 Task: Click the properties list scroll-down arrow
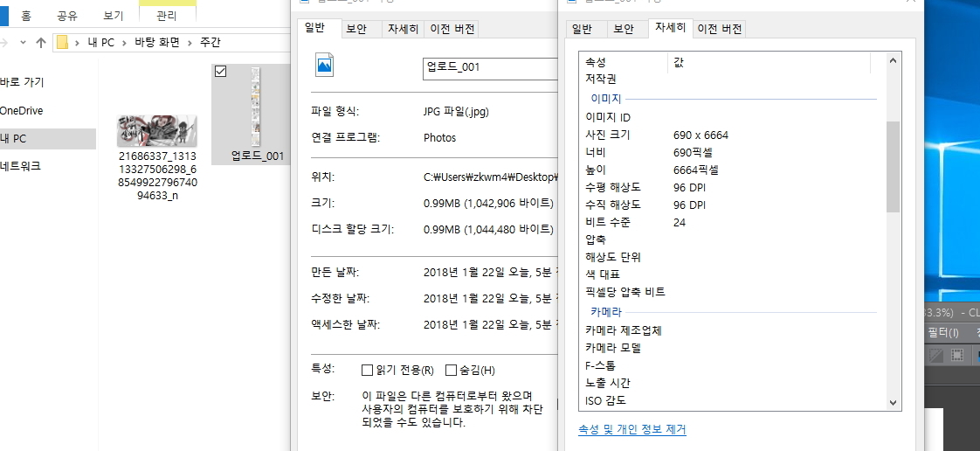[893, 402]
